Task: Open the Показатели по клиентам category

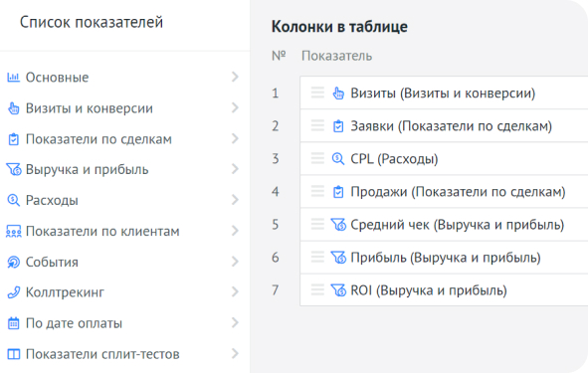Action: 102,232
